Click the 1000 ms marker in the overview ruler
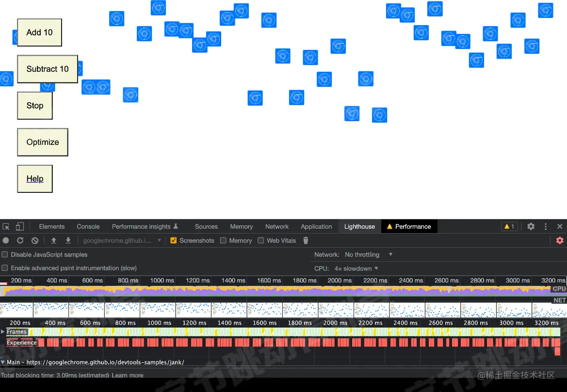 coord(162,281)
